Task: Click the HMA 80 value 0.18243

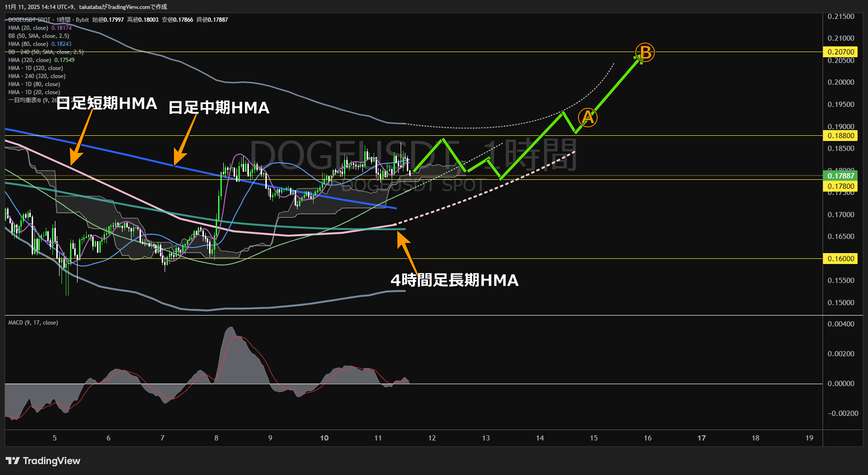Action: [x=61, y=44]
